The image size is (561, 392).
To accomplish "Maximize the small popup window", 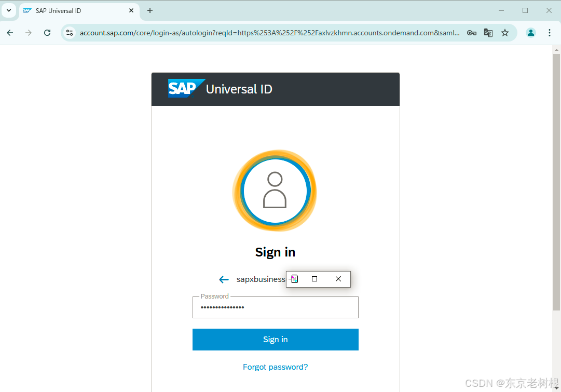I will pyautogui.click(x=314, y=279).
